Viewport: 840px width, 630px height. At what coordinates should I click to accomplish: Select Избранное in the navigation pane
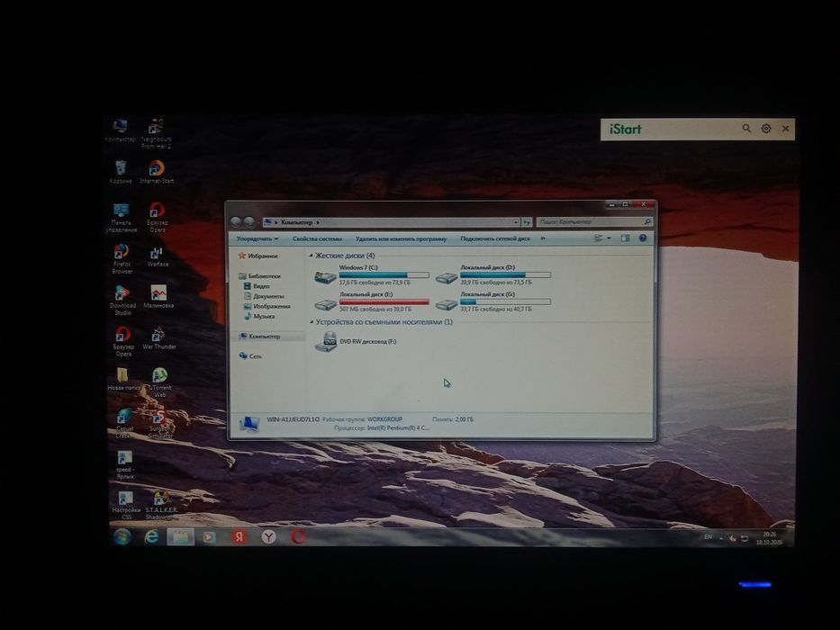pos(258,256)
